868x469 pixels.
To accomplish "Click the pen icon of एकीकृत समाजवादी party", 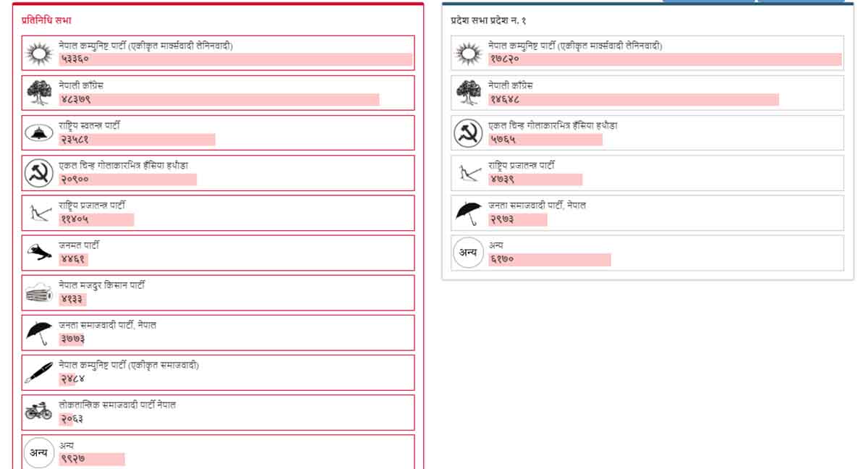I will point(38,372).
